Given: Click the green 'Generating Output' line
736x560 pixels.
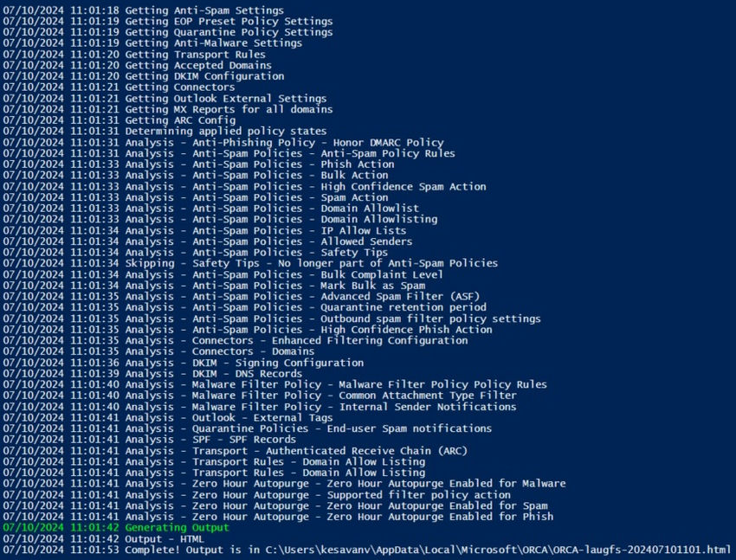Looking at the screenshot, I should [x=177, y=527].
